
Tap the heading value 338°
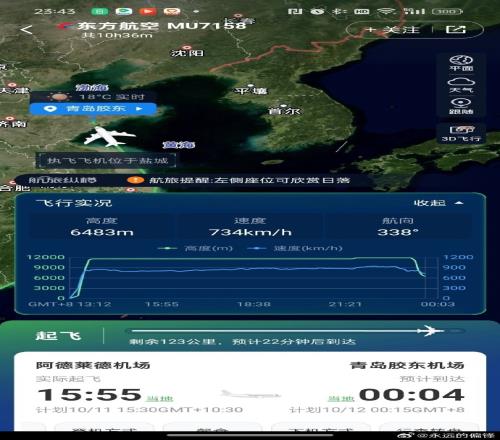[398, 232]
